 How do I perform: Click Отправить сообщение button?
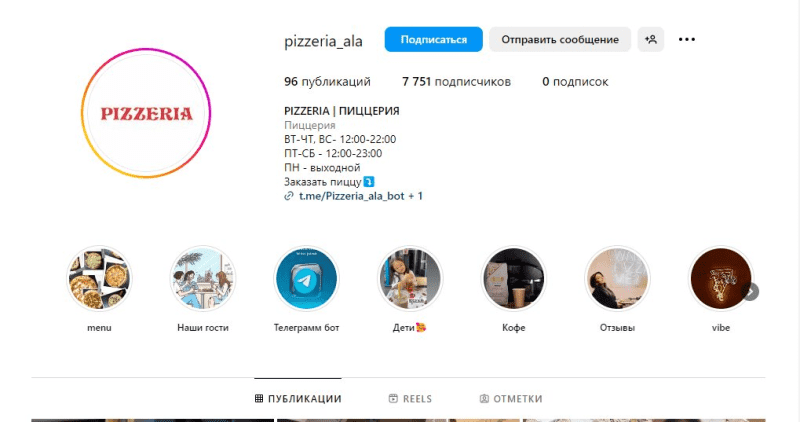click(560, 39)
